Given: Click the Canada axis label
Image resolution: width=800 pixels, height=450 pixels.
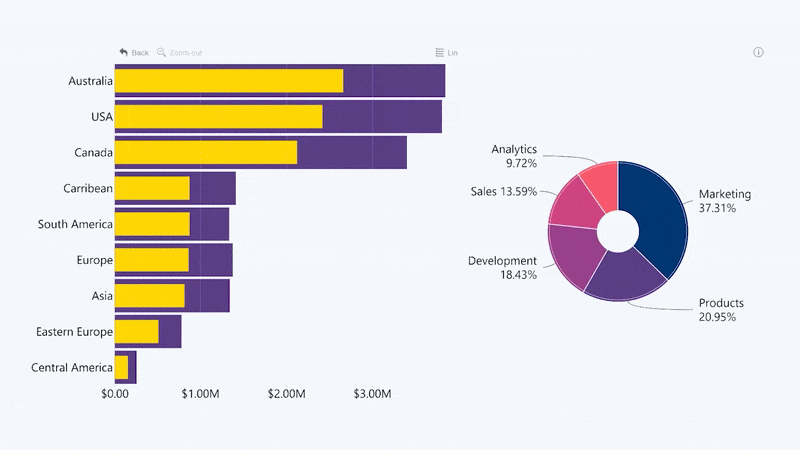Looking at the screenshot, I should [x=93, y=152].
